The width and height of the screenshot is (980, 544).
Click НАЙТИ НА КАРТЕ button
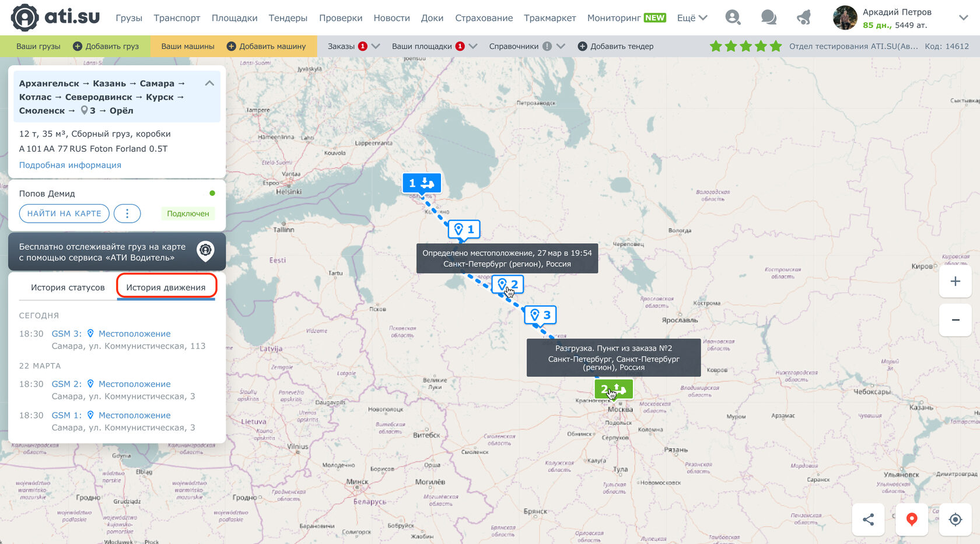click(64, 213)
